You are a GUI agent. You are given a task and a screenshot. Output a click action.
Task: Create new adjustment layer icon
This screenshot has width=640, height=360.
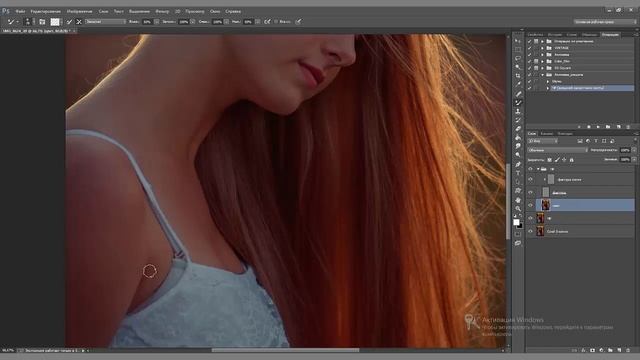click(x=601, y=350)
